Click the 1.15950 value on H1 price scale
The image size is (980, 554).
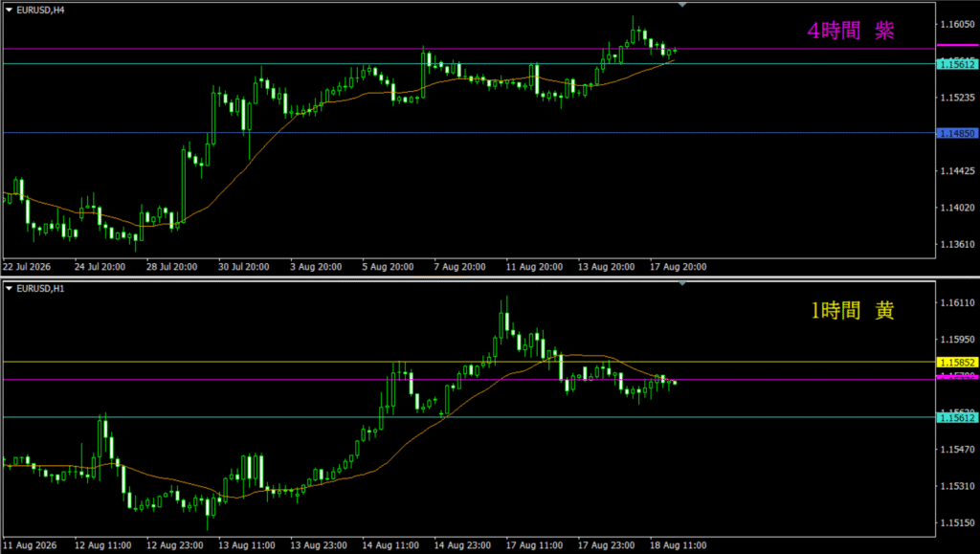(957, 339)
